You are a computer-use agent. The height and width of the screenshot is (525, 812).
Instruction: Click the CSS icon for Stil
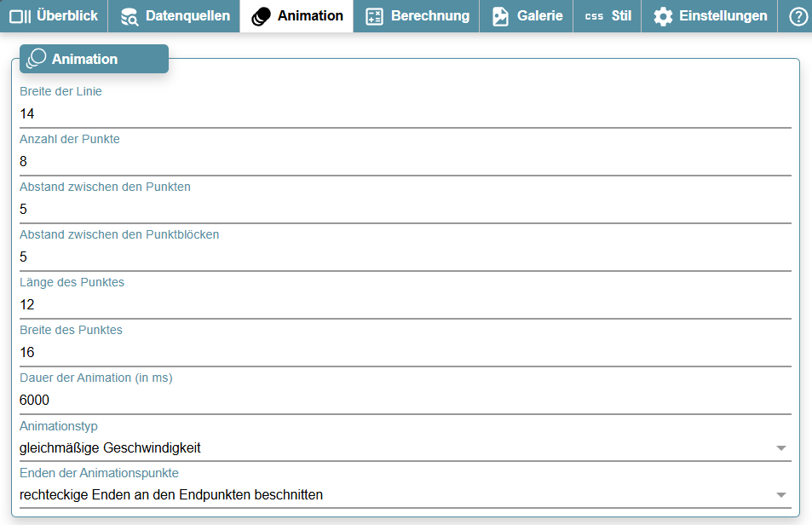(x=594, y=16)
